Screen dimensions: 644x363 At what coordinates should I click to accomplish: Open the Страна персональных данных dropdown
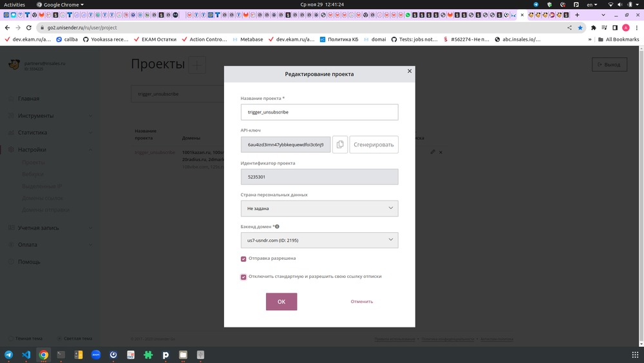click(x=319, y=208)
